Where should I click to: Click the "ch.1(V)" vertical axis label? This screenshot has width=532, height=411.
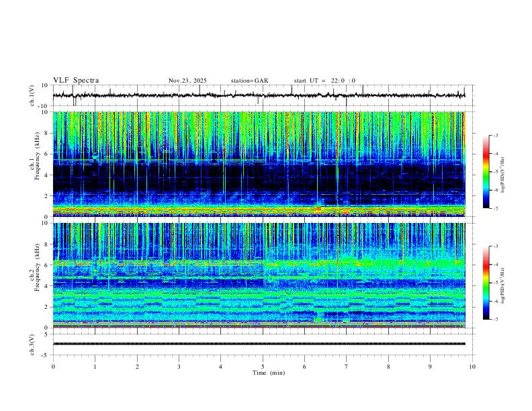32,95
